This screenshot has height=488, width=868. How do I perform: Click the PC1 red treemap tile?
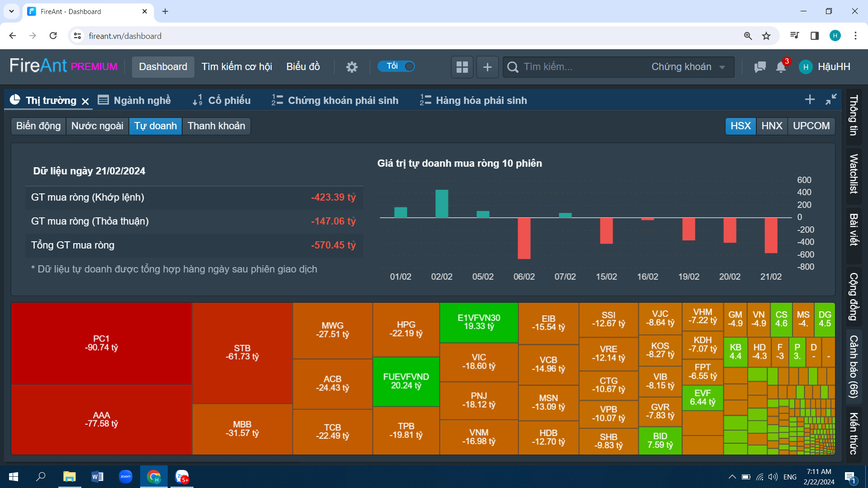[x=101, y=343]
